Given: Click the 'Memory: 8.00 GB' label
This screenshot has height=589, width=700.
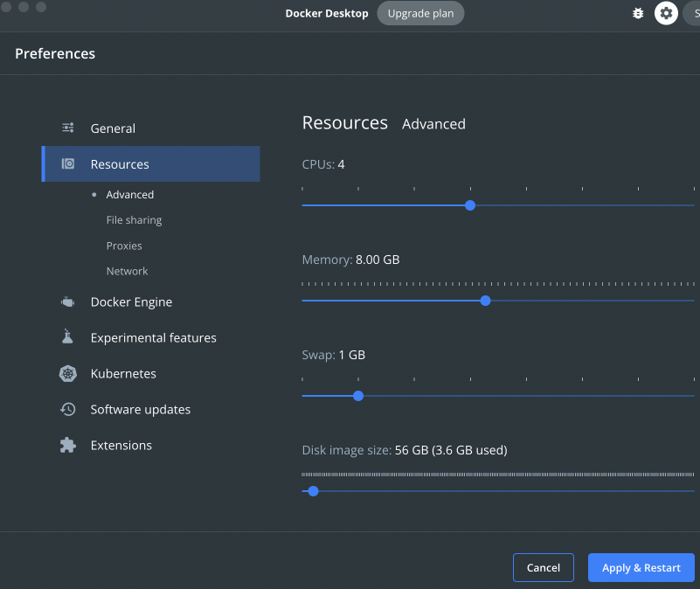Looking at the screenshot, I should [x=351, y=260].
